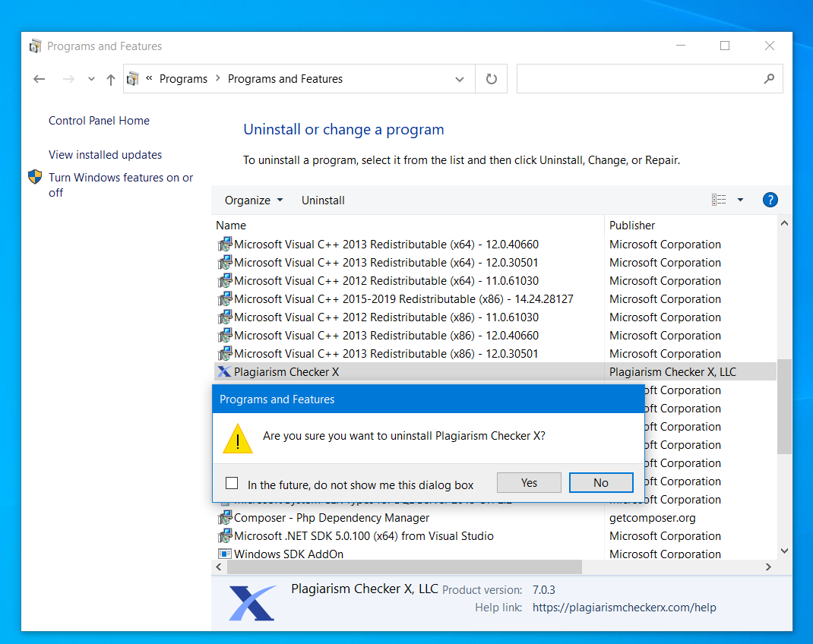Viewport: 813px width, 644px height.
Task: Click the refresh icon beside the address bar
Action: pyautogui.click(x=491, y=79)
